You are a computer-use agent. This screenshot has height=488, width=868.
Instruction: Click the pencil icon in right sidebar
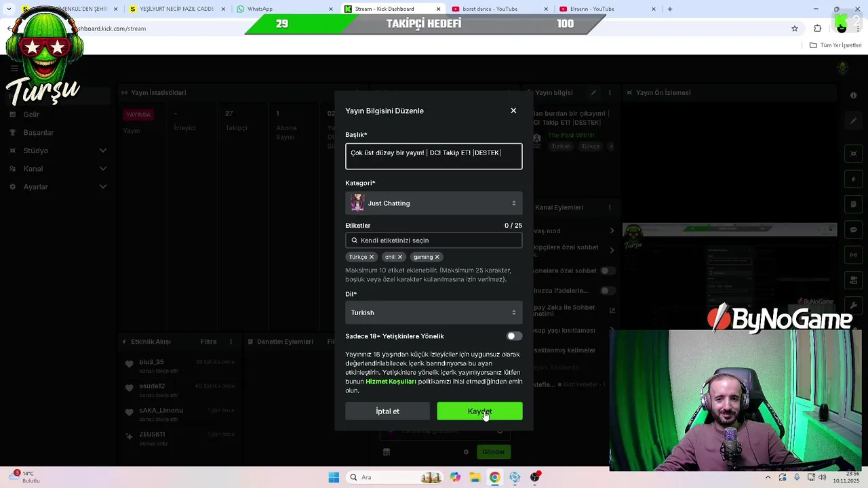point(854,121)
